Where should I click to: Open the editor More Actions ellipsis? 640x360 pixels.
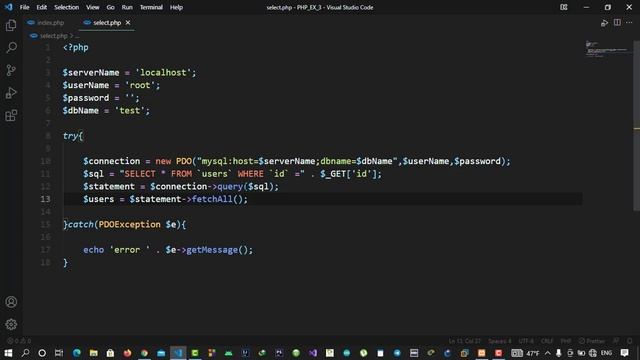629,22
